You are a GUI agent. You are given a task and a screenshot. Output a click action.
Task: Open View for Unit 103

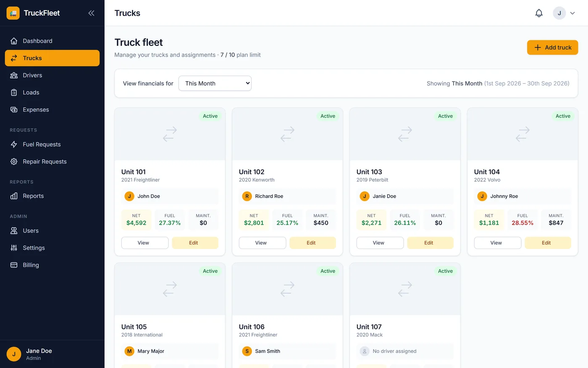pyautogui.click(x=380, y=243)
